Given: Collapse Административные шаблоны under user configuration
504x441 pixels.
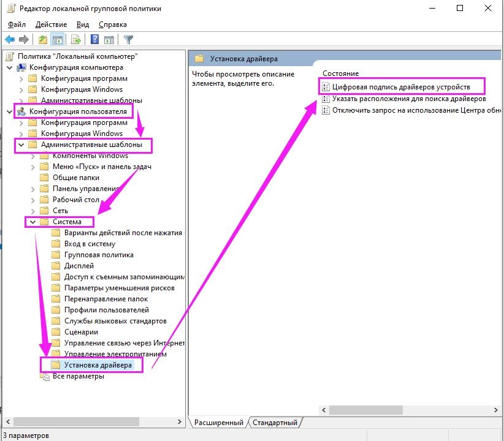Looking at the screenshot, I should [21, 145].
